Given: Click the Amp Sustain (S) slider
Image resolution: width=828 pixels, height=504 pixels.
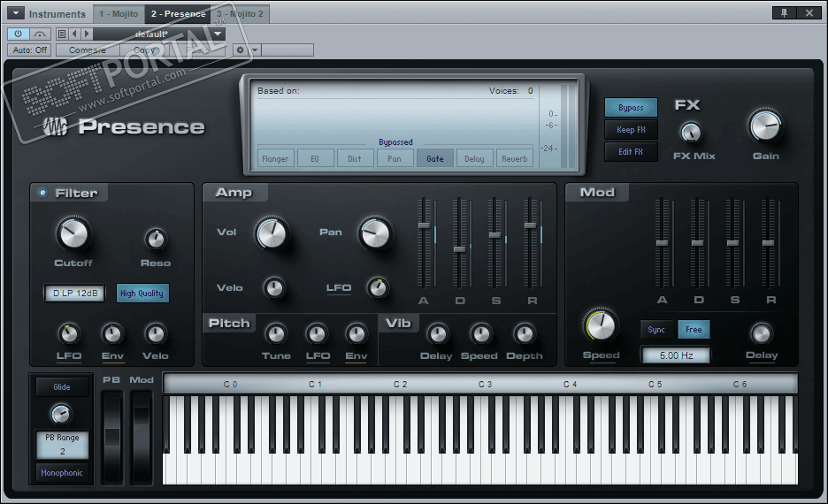Looking at the screenshot, I should coord(494,235).
